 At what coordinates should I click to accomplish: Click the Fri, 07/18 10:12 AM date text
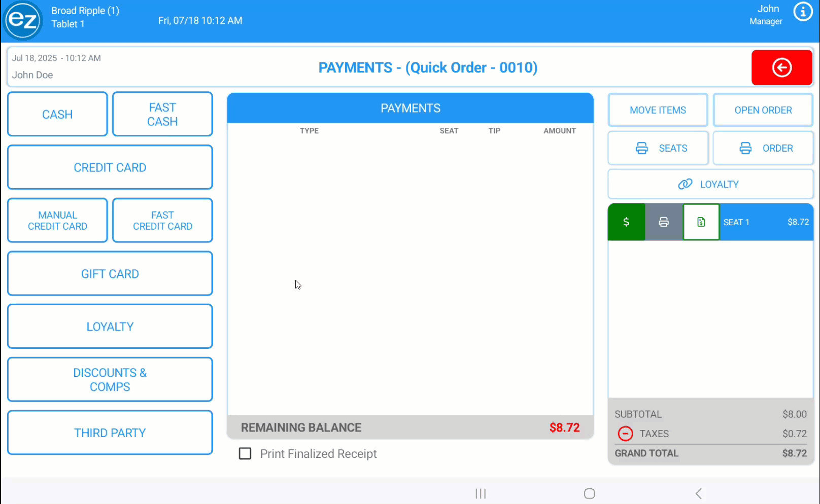pyautogui.click(x=200, y=21)
